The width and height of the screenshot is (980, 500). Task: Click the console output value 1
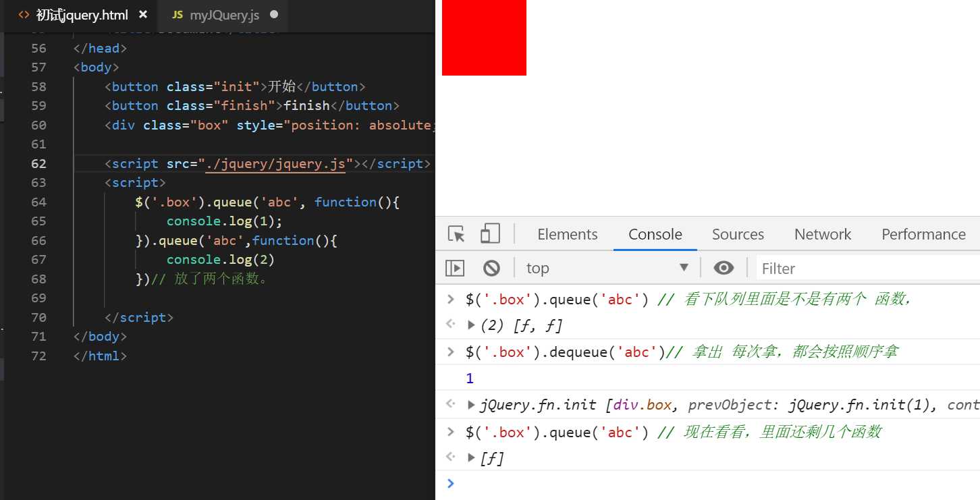470,379
